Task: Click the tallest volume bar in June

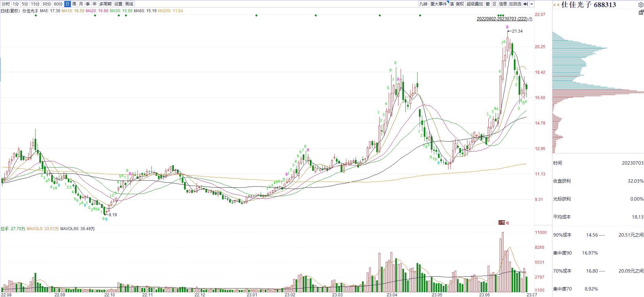Action: (503, 262)
